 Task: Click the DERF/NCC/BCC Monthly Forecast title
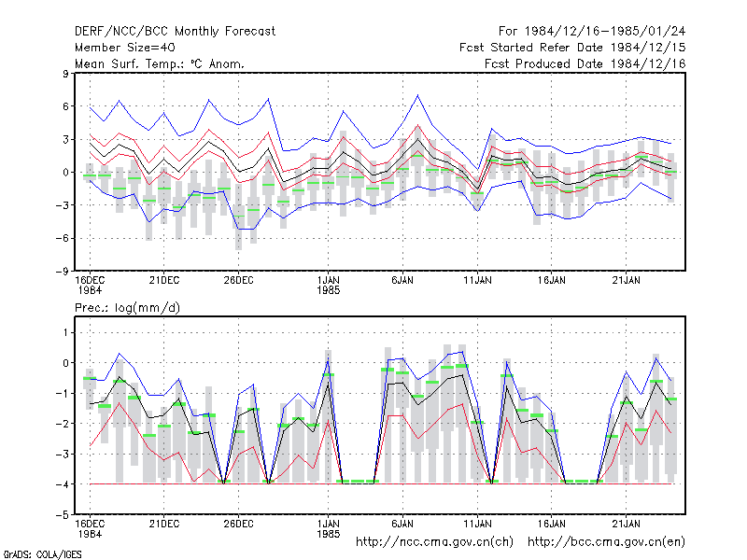[x=175, y=32]
